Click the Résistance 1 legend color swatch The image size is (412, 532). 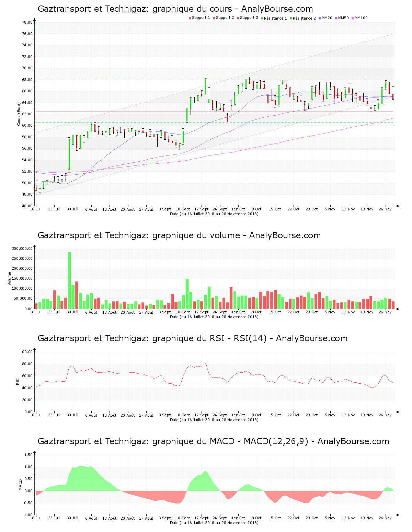(x=262, y=18)
